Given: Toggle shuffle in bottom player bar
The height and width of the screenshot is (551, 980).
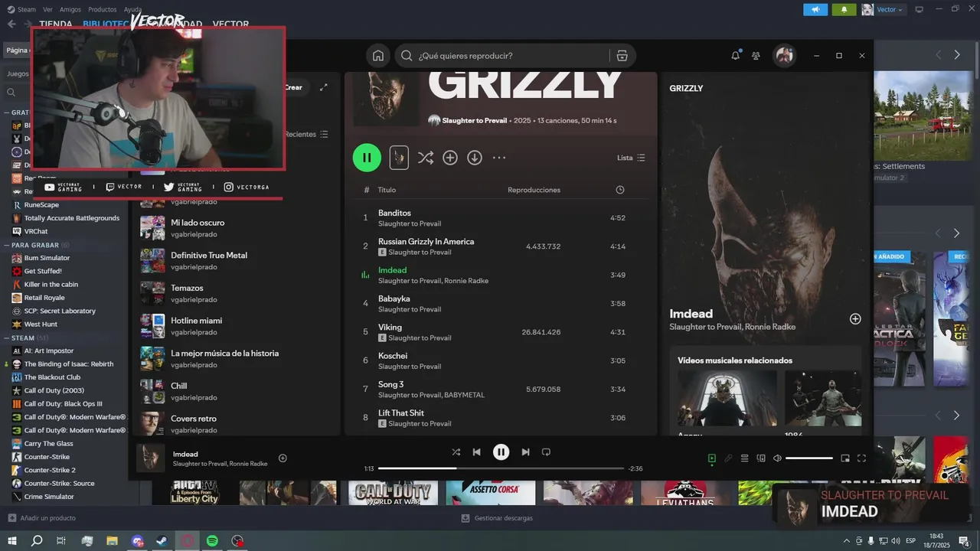Looking at the screenshot, I should [456, 452].
